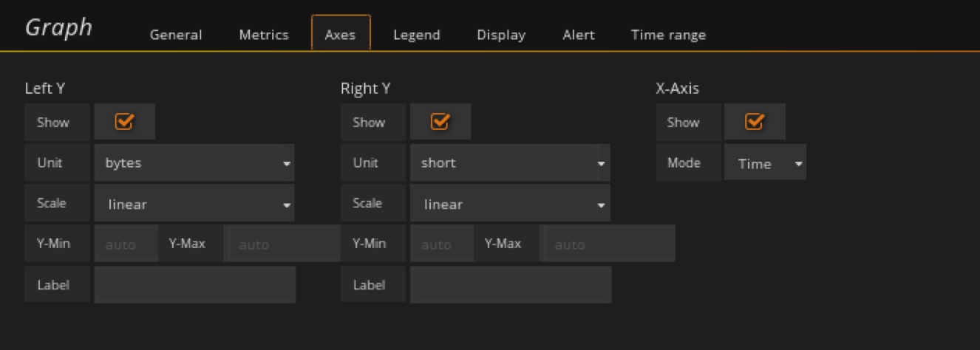Open the Right Y Scale dropdown

coord(510,204)
